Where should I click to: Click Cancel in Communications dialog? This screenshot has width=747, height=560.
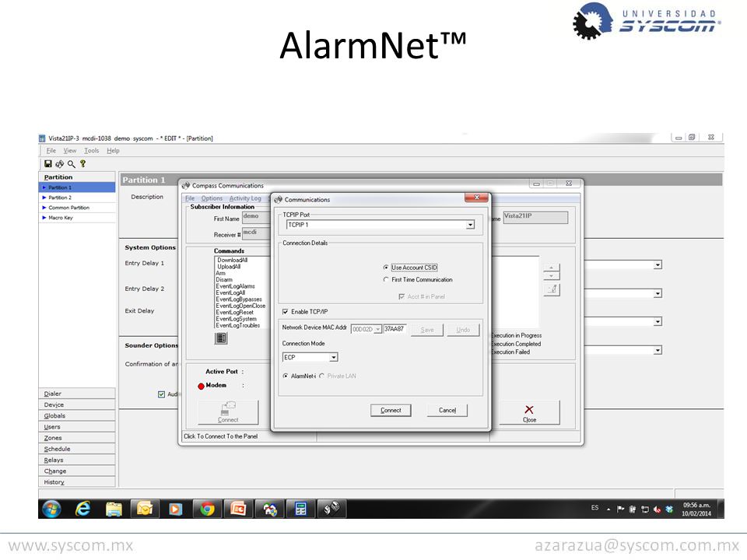pos(447,410)
